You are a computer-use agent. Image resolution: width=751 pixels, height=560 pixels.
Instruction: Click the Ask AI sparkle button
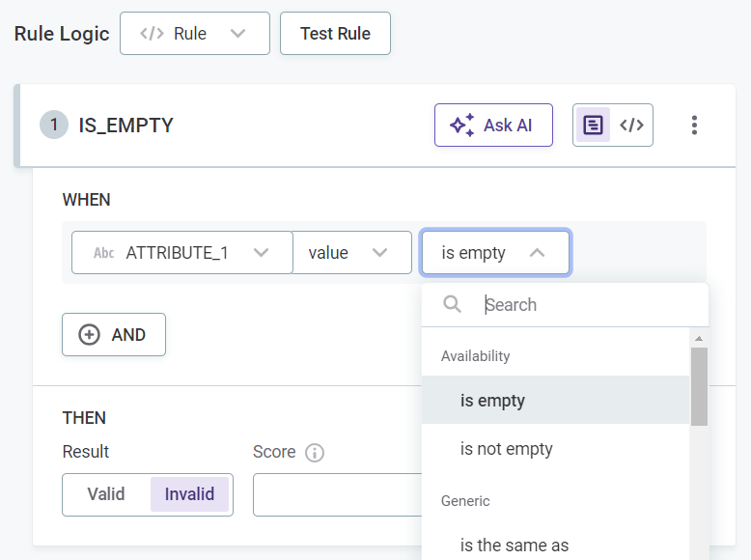point(492,126)
